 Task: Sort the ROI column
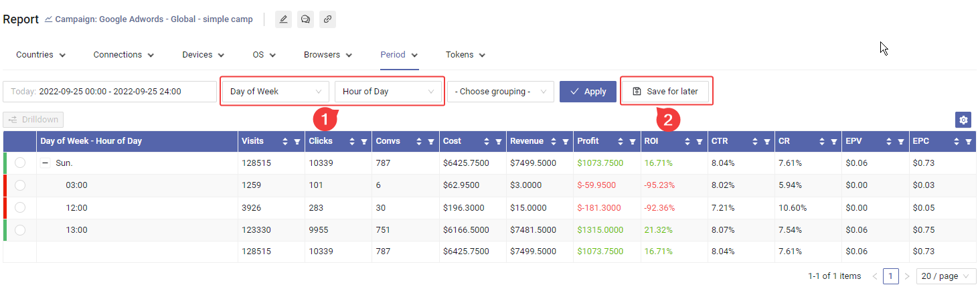click(687, 142)
